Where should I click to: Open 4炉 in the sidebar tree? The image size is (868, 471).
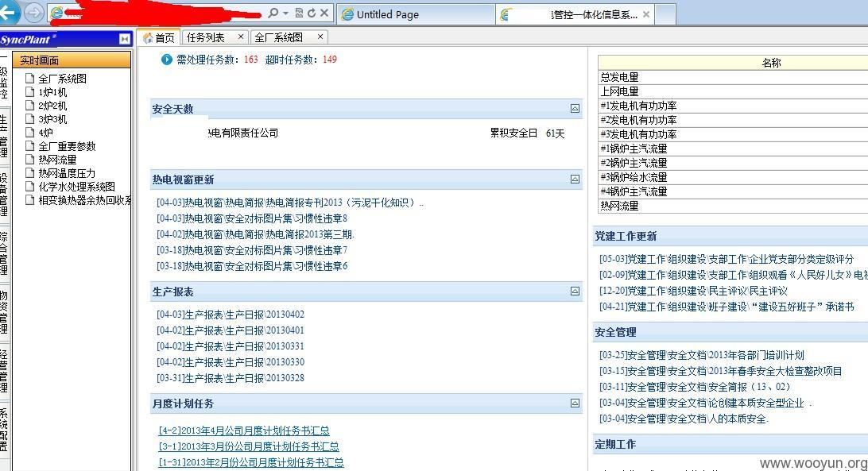click(x=46, y=133)
